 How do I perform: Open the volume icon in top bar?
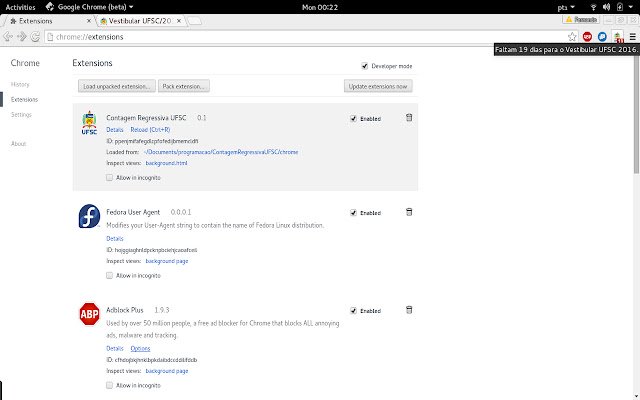[x=607, y=7]
